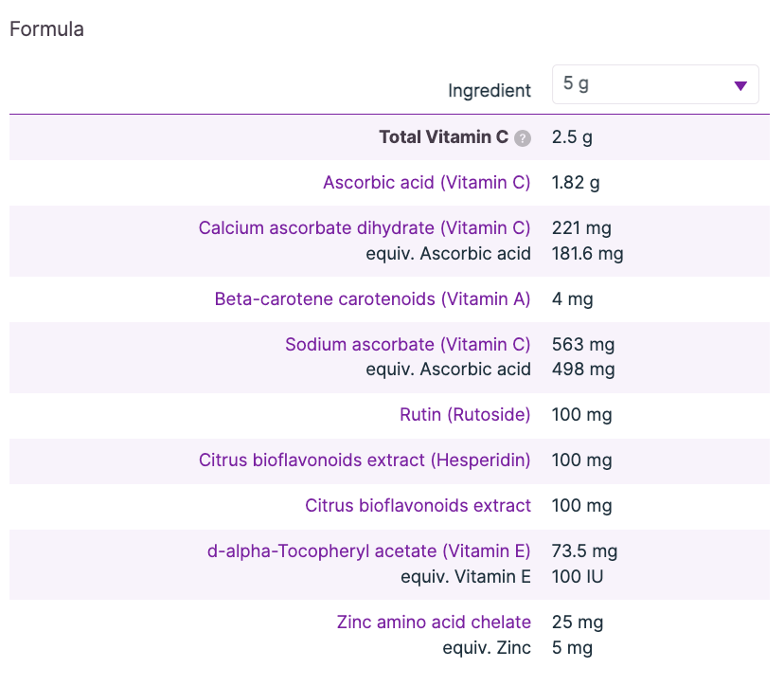
Task: Click the 2.5 g total value
Action: click(572, 137)
